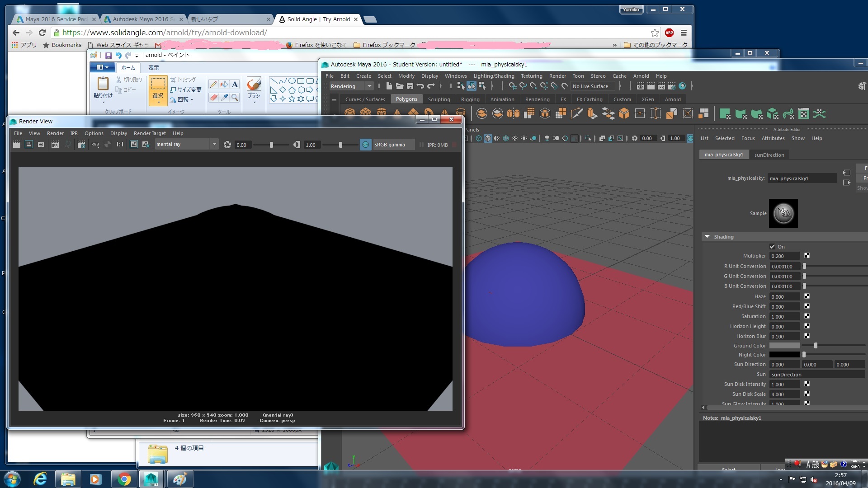Toggle RGB channel display in Render View
Viewport: 868px width, 488px height.
pos(95,145)
